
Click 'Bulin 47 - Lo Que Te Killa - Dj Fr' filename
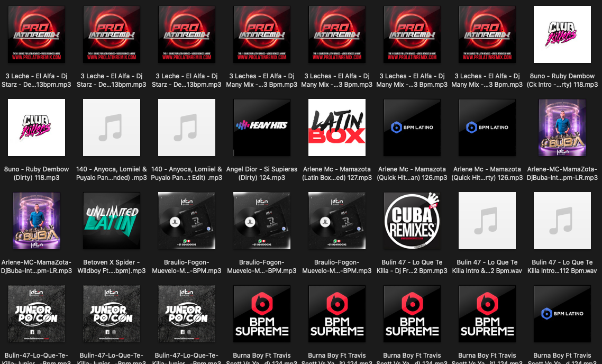[x=412, y=267]
